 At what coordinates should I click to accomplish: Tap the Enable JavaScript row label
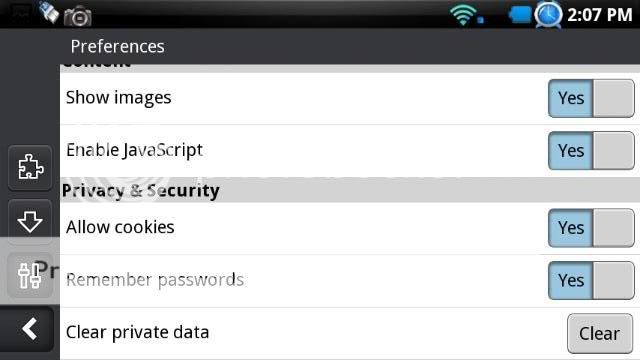point(134,150)
